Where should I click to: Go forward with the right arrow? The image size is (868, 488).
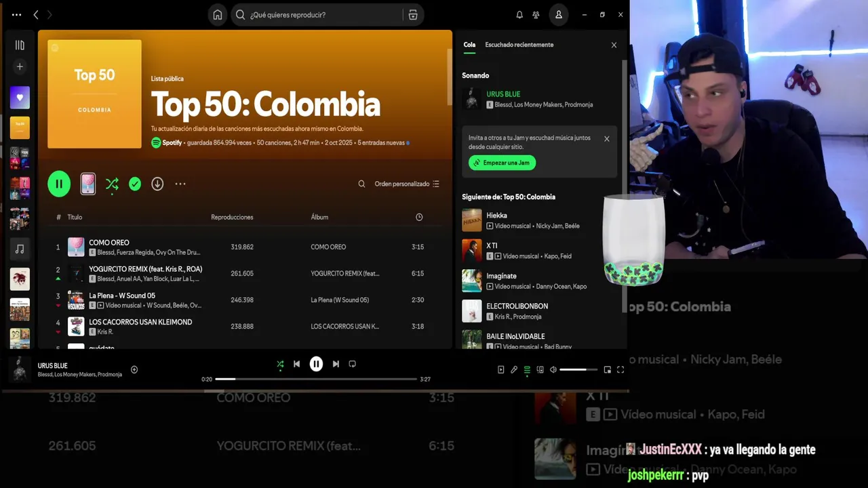[50, 15]
